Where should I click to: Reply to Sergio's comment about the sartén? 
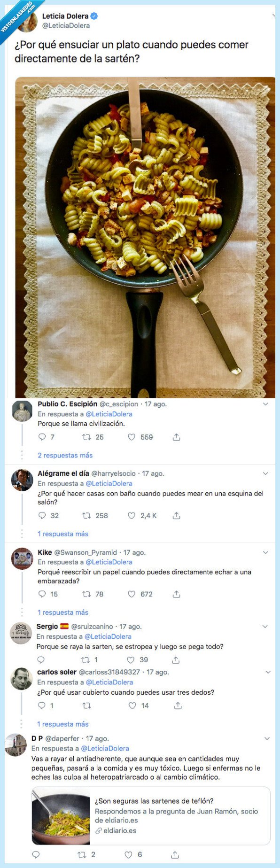click(x=42, y=659)
